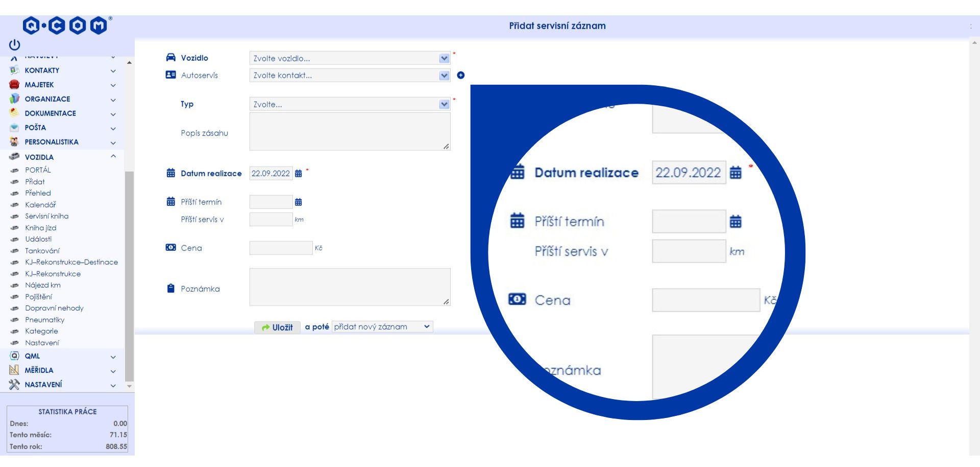Collapse the VOZIDLA menu chevron
Screen dimensions: 980x467
coord(113,156)
